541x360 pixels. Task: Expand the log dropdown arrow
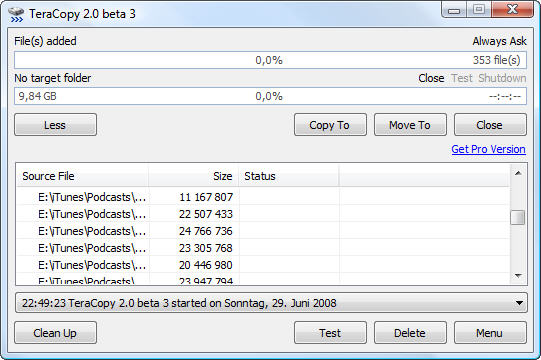519,303
